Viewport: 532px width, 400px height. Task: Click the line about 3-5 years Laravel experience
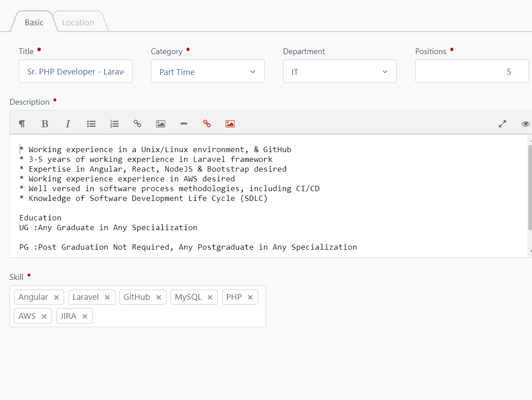click(146, 159)
